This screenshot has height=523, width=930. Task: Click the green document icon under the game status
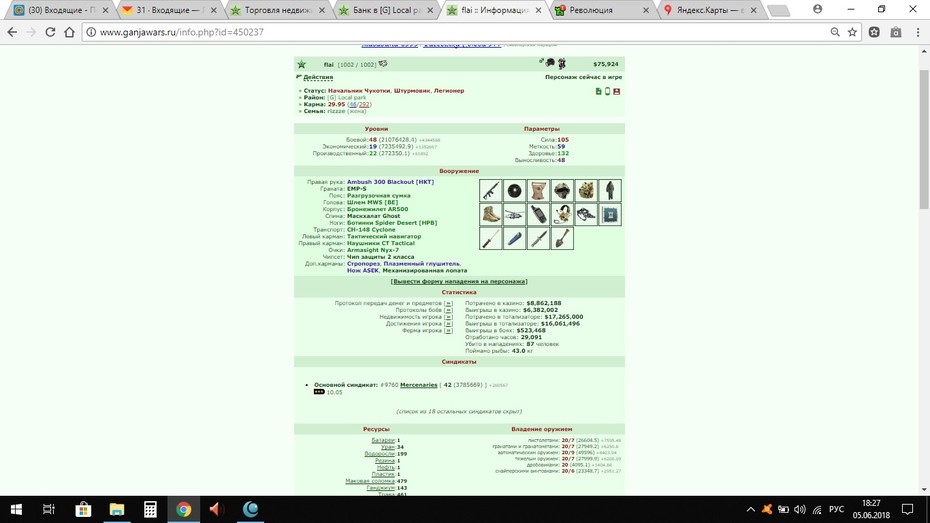(598, 91)
